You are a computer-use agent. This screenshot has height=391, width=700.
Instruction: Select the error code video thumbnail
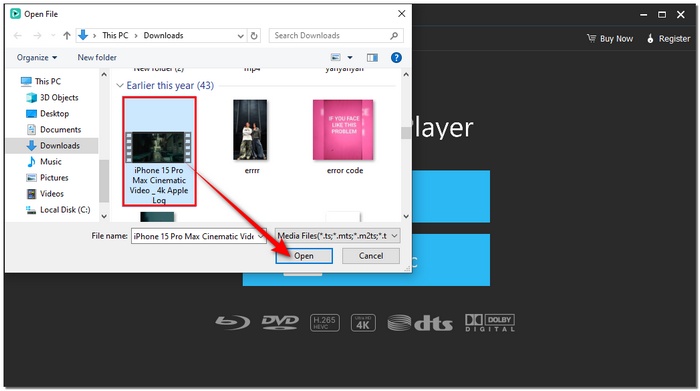tap(343, 130)
